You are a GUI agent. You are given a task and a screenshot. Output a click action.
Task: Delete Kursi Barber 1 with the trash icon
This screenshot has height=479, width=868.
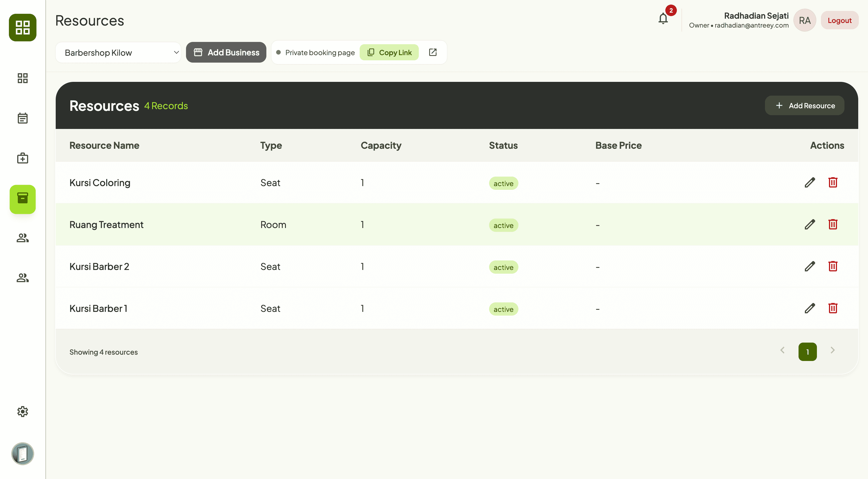pos(833,308)
